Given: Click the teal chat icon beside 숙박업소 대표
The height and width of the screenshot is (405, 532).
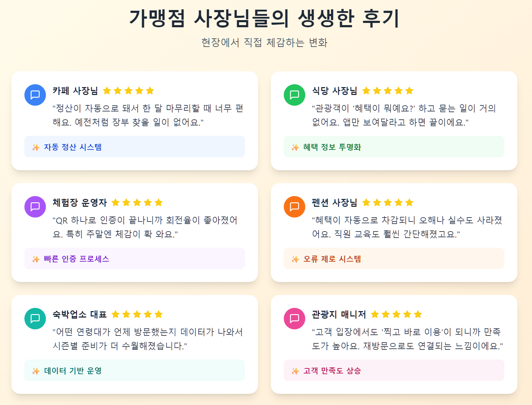Looking at the screenshot, I should (x=35, y=319).
